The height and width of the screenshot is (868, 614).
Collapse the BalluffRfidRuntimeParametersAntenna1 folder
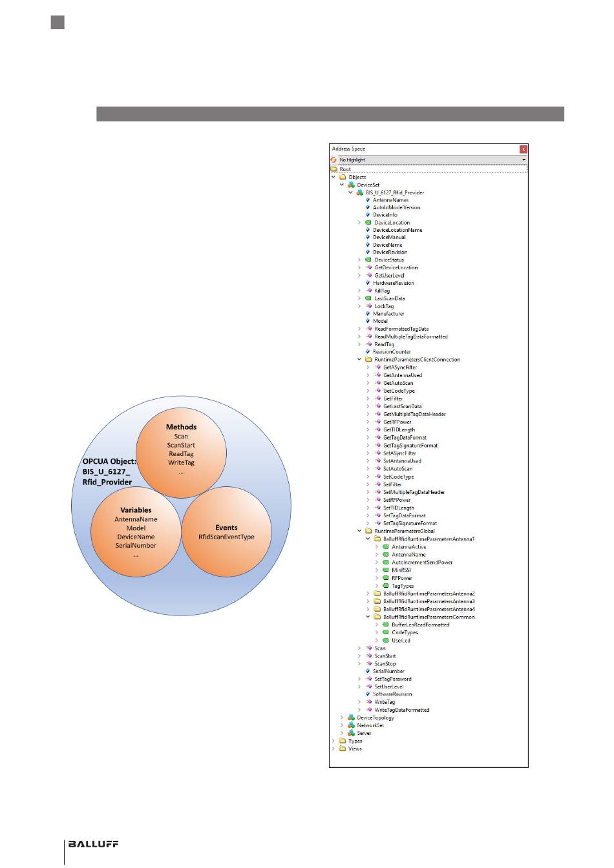368,539
